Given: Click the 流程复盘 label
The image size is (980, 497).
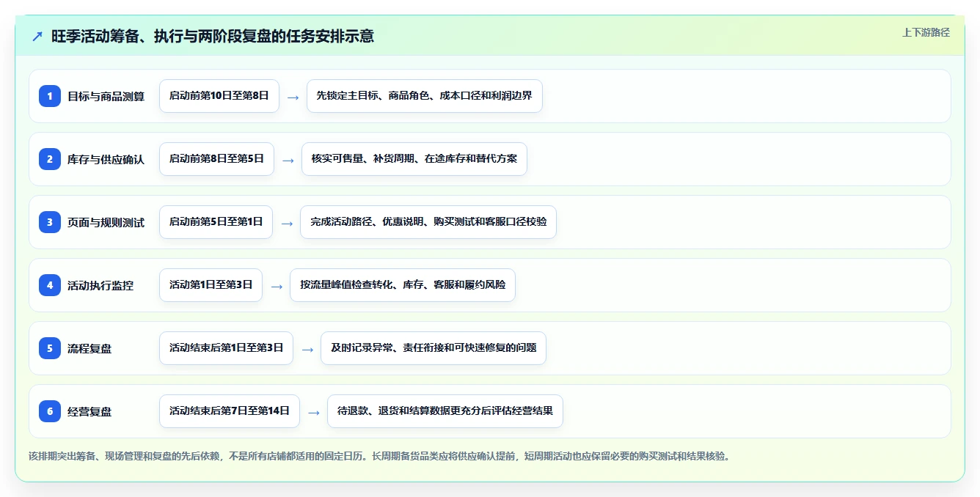Looking at the screenshot, I should 89,348.
